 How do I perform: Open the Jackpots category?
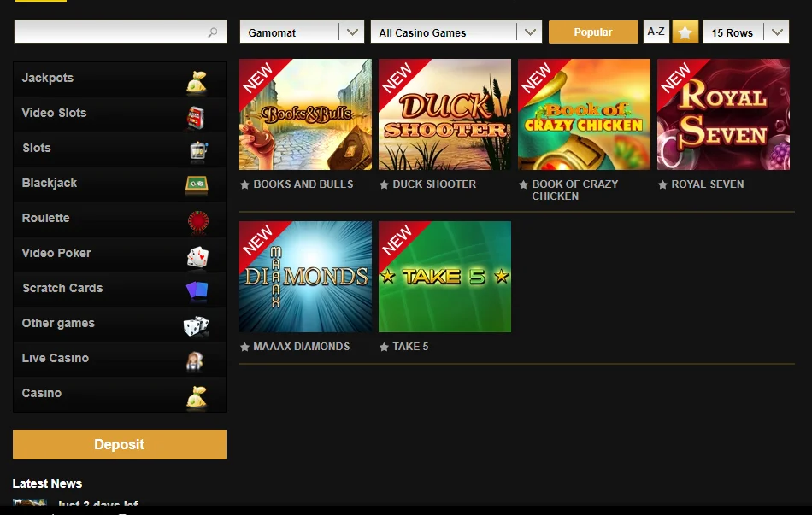(x=120, y=79)
